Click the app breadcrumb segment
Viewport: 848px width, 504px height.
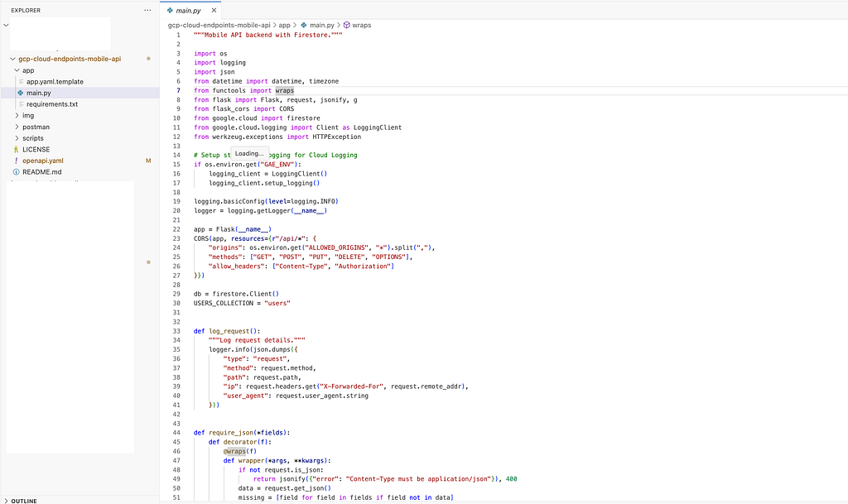[285, 26]
